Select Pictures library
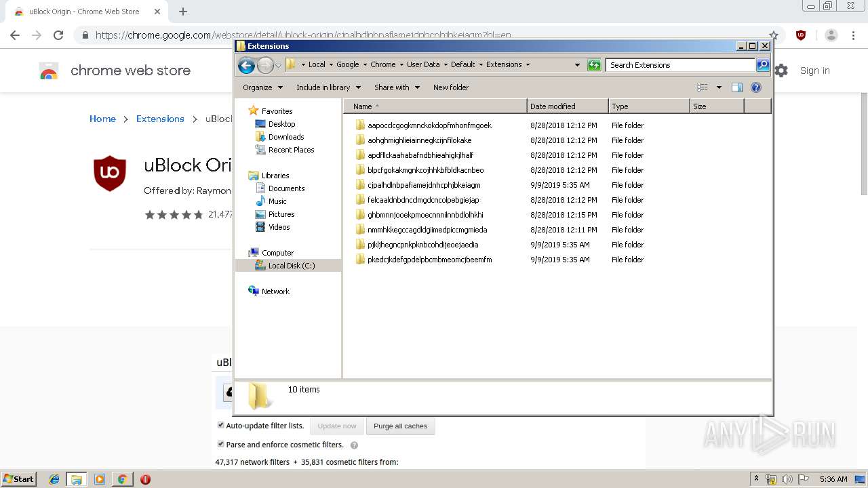The width and height of the screenshot is (868, 488). pos(281,214)
